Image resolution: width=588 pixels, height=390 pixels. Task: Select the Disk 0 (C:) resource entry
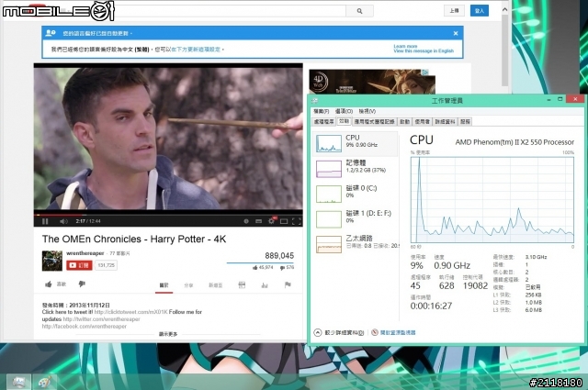(x=356, y=194)
